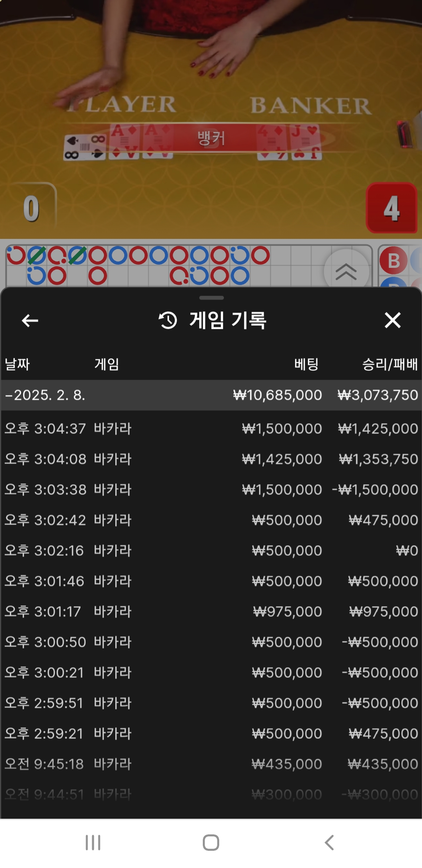Tap the history clock icon beside 게임 기록
The width and height of the screenshot is (422, 868).
[x=168, y=320]
